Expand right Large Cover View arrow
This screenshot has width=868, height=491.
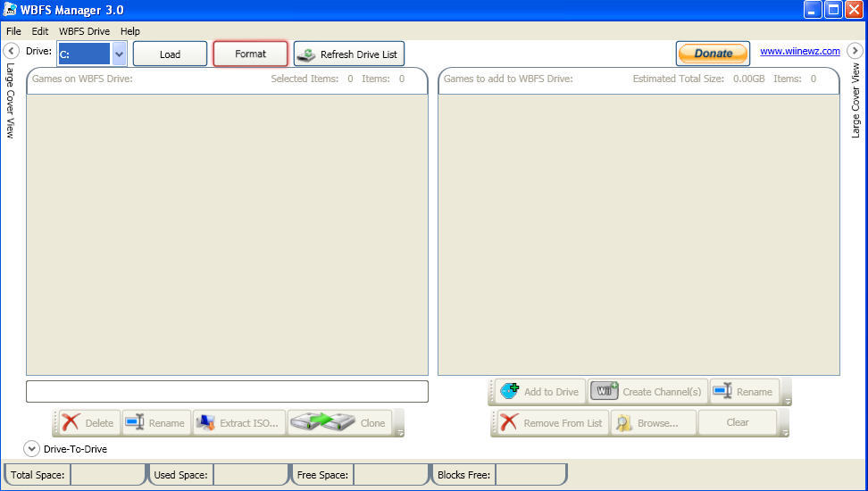855,51
